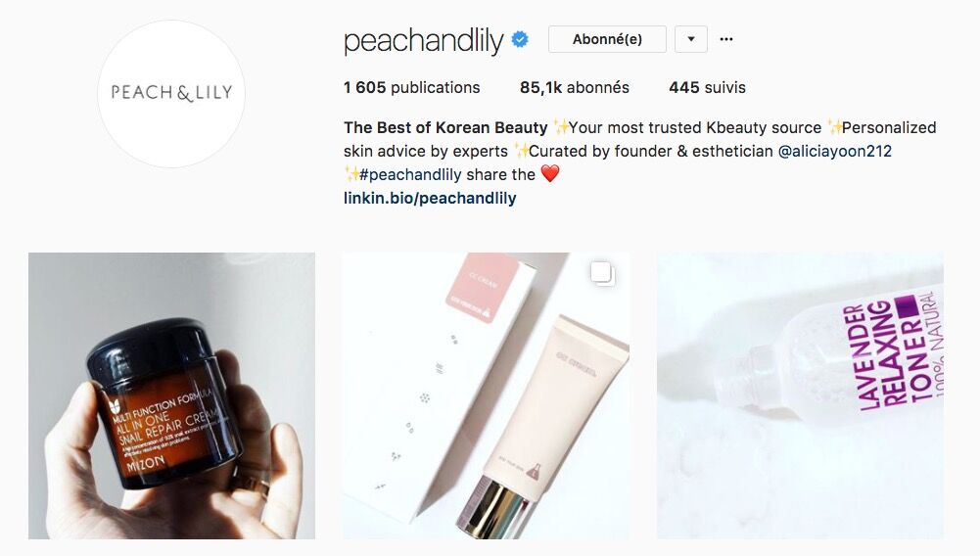This screenshot has height=556, width=980.
Task: Open the Mizon Snail Repair Cream post
Action: pos(172,395)
